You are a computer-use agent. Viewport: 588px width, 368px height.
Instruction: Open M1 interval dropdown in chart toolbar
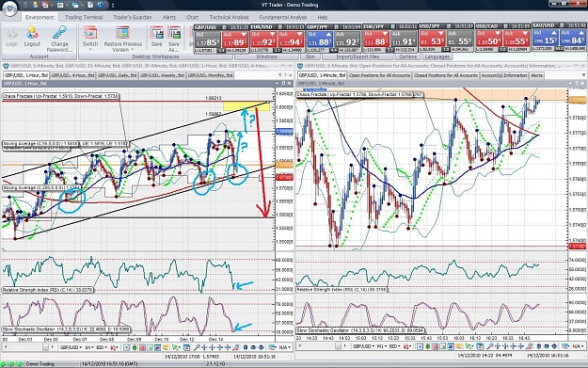[x=381, y=347]
